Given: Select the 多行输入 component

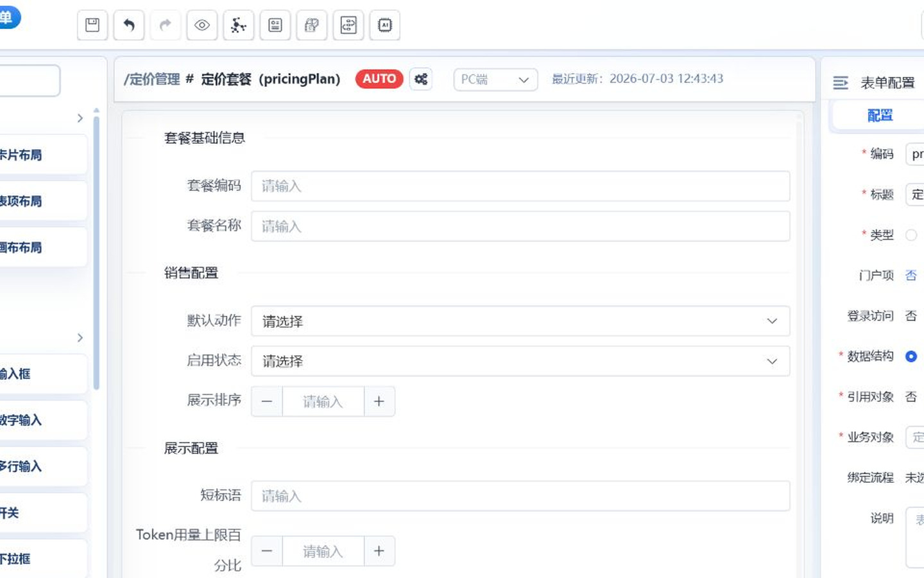Looking at the screenshot, I should (x=42, y=466).
